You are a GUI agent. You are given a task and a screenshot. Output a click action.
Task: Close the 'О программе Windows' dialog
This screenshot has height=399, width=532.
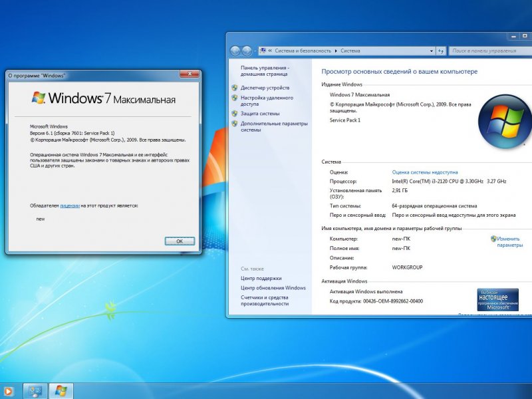[190, 74]
